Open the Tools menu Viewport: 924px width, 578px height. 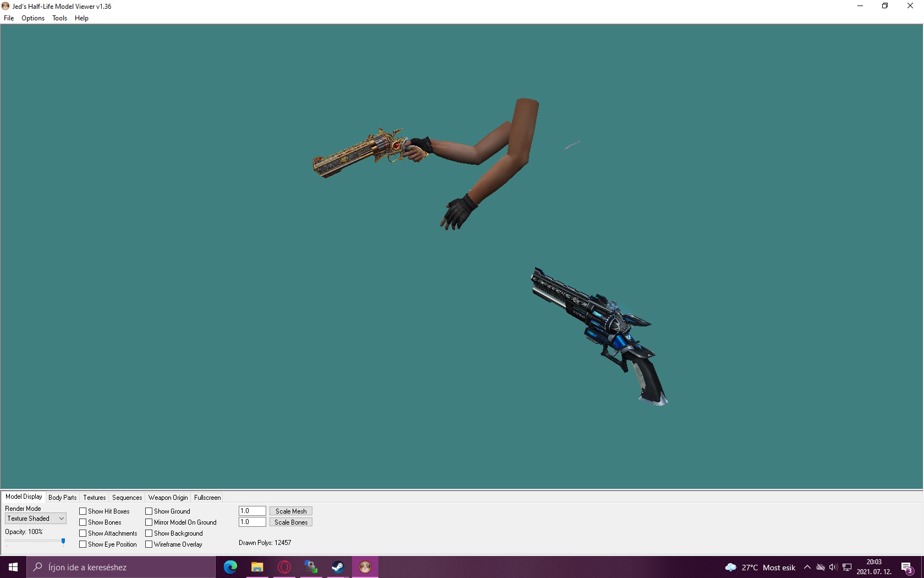(x=59, y=18)
